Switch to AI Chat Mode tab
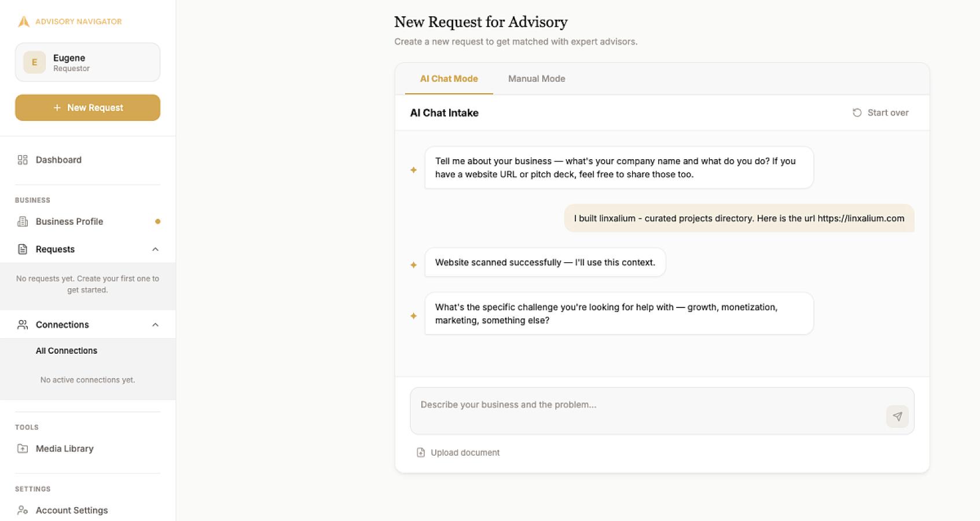The width and height of the screenshot is (980, 521). tap(449, 79)
